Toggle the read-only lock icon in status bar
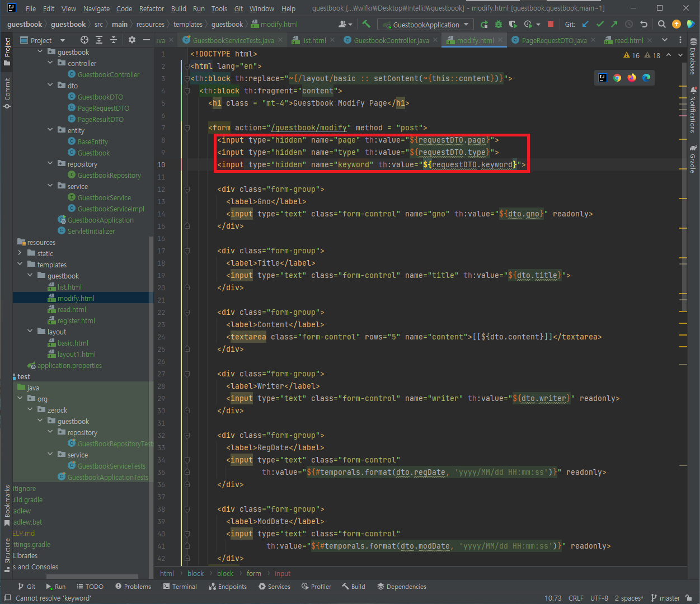Image resolution: width=700 pixels, height=604 pixels. coord(689,598)
